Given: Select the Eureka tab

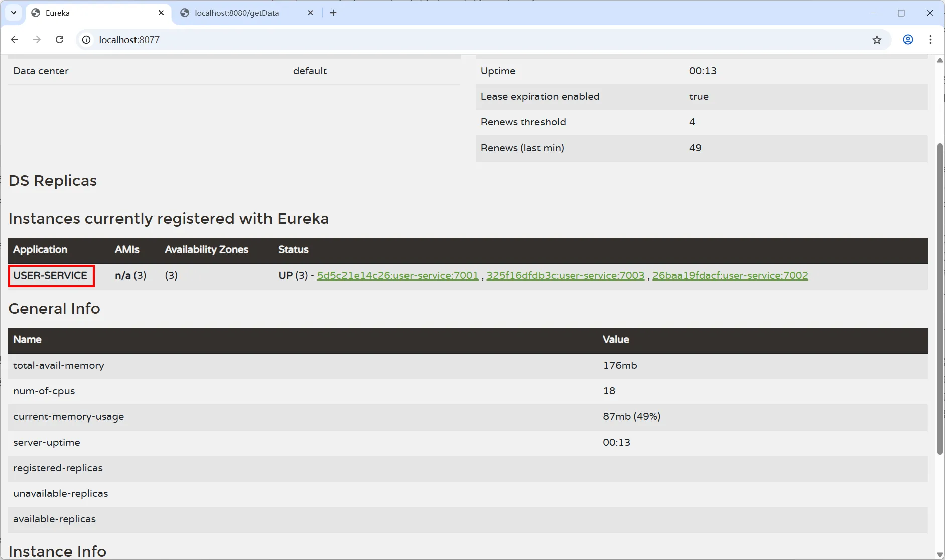Looking at the screenshot, I should (x=90, y=13).
